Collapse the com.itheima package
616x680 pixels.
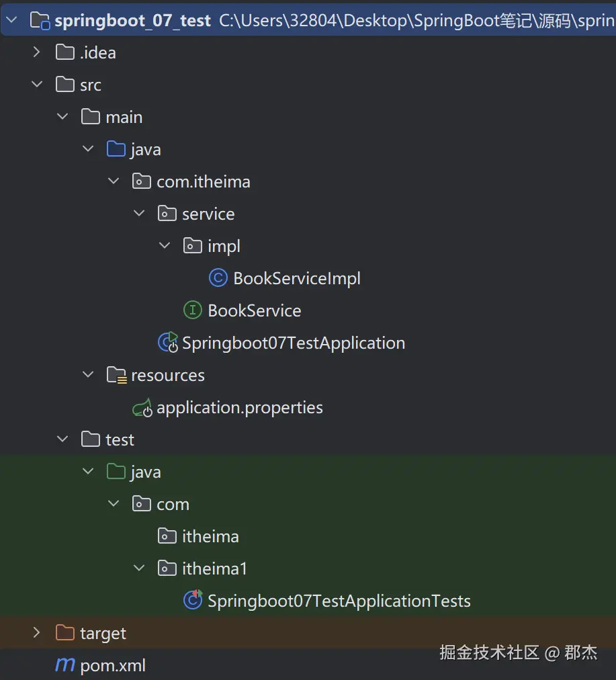[114, 181]
